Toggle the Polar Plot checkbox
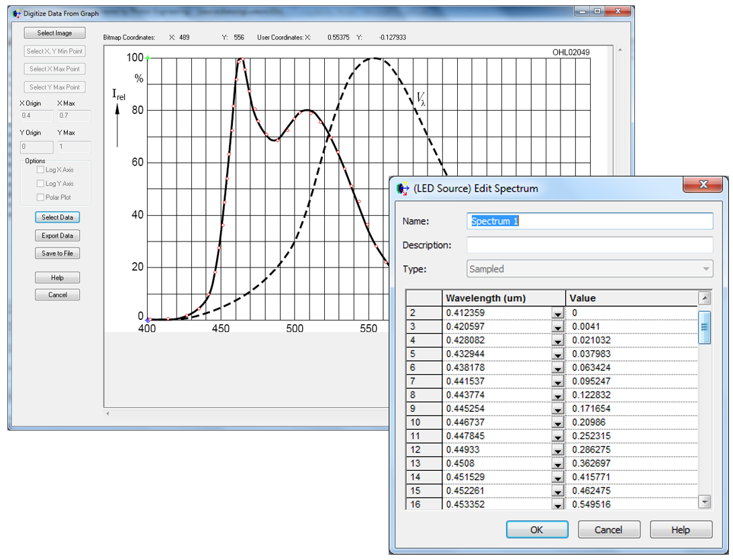This screenshot has height=560, width=733. pyautogui.click(x=40, y=197)
